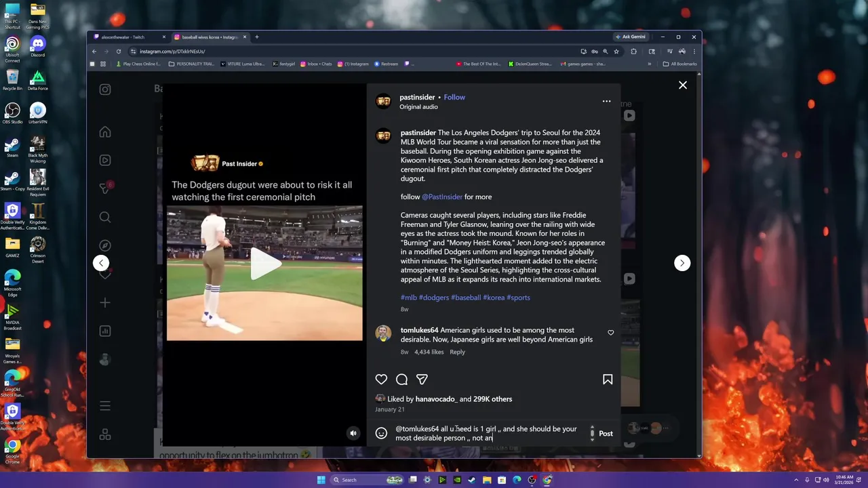Open the Meta apps grid icon in sidebar
The height and width of the screenshot is (488, 868).
tap(105, 434)
